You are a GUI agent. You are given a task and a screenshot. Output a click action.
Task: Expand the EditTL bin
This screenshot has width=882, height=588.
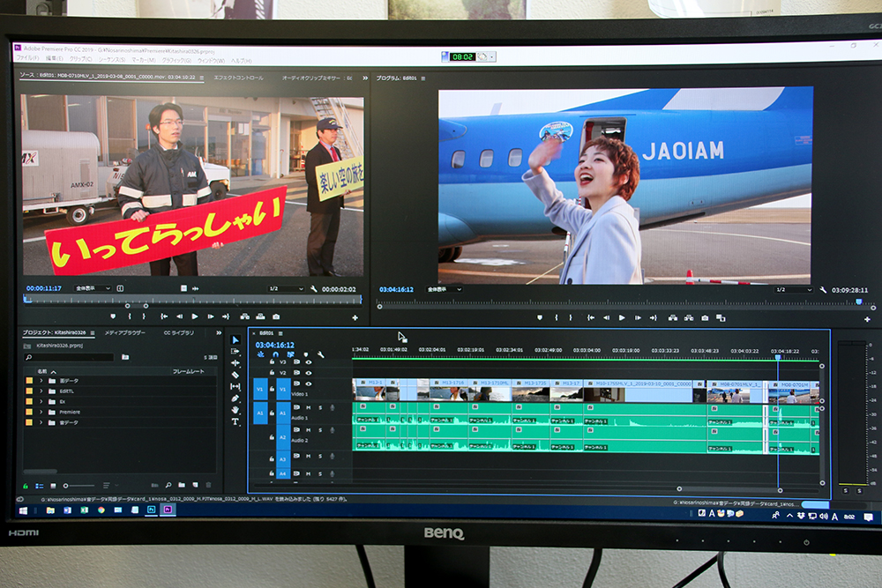[x=41, y=391]
